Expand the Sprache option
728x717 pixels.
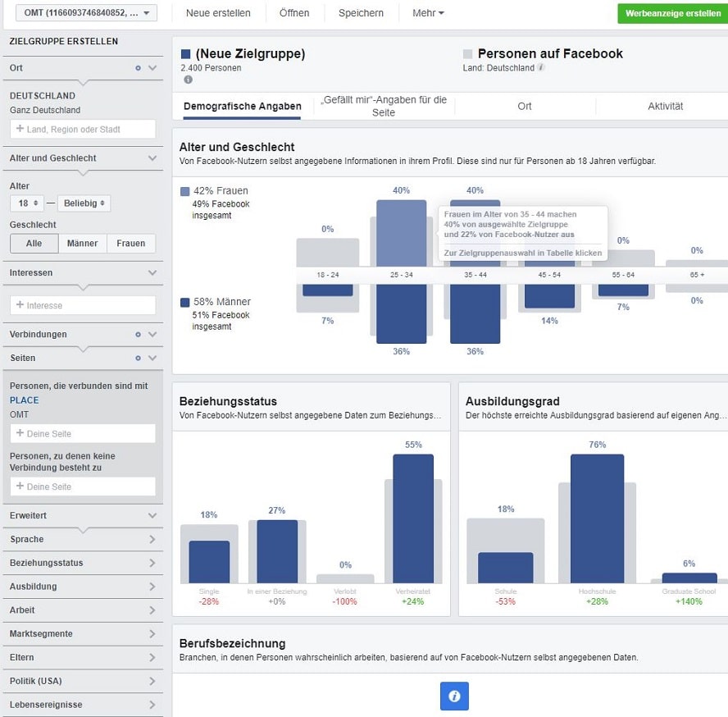[83, 540]
